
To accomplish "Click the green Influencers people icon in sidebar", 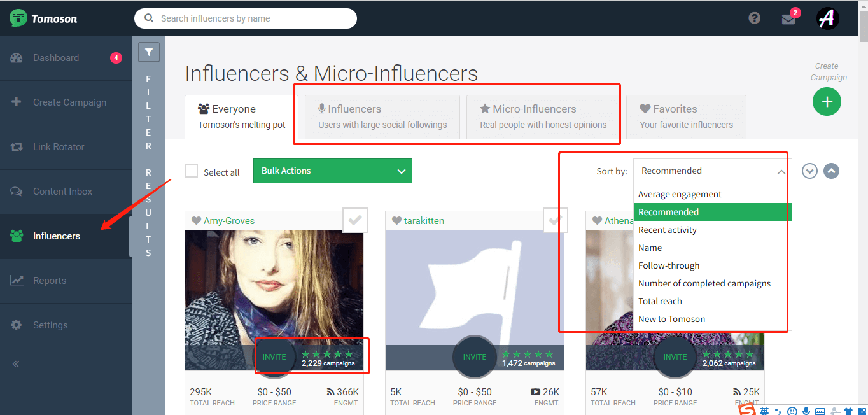I will (17, 236).
